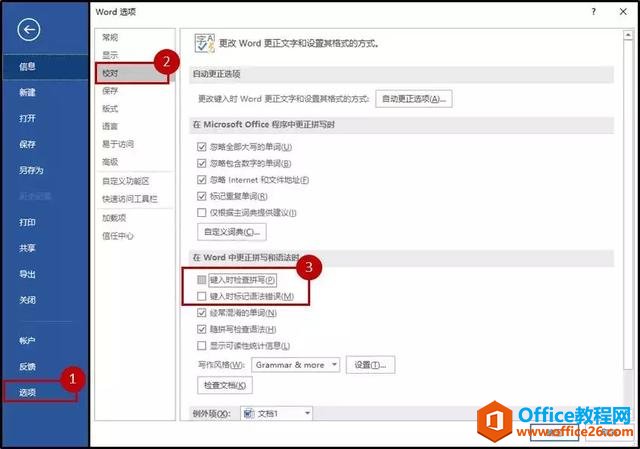
Task: Select 语言 category in options list
Action: (x=110, y=126)
